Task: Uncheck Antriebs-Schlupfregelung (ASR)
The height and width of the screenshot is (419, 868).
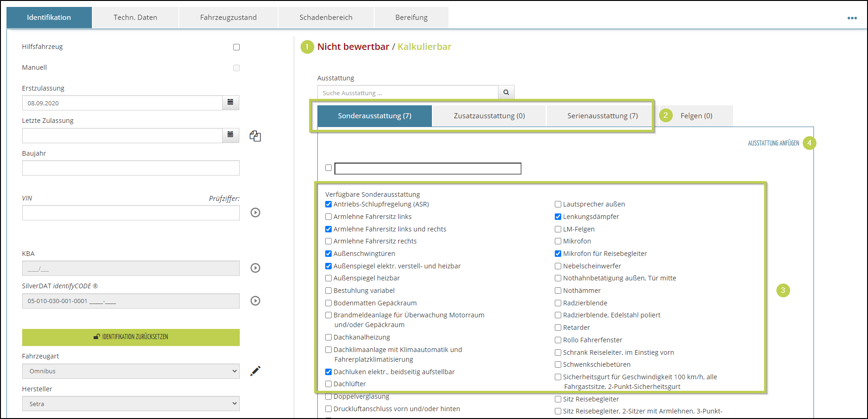Action: click(328, 204)
